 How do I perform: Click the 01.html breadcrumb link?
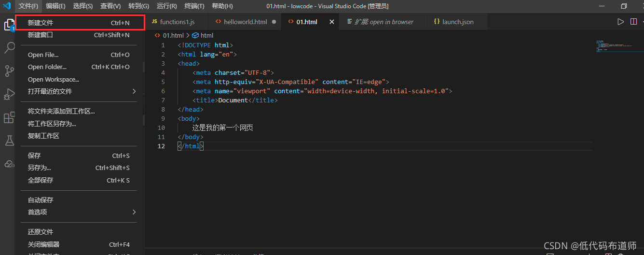pos(173,35)
